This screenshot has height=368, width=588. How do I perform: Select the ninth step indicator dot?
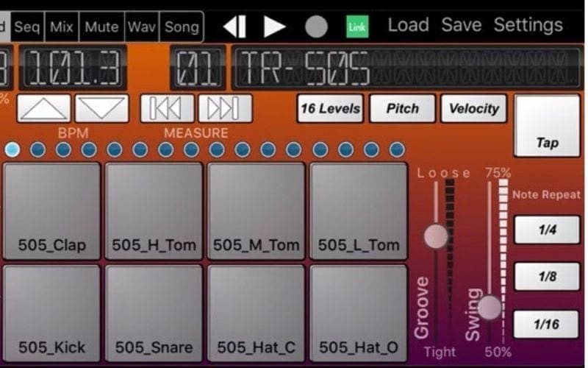click(217, 149)
